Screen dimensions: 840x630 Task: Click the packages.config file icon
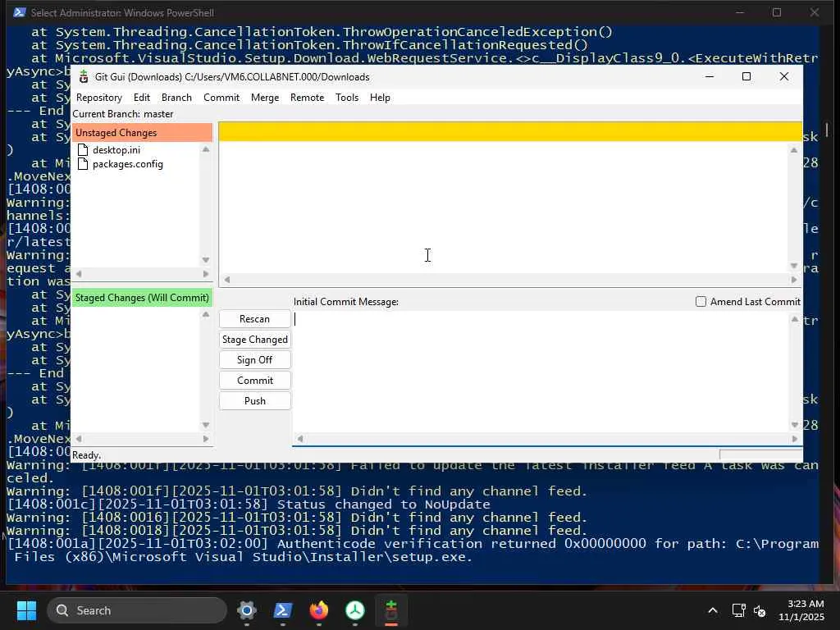coord(83,164)
